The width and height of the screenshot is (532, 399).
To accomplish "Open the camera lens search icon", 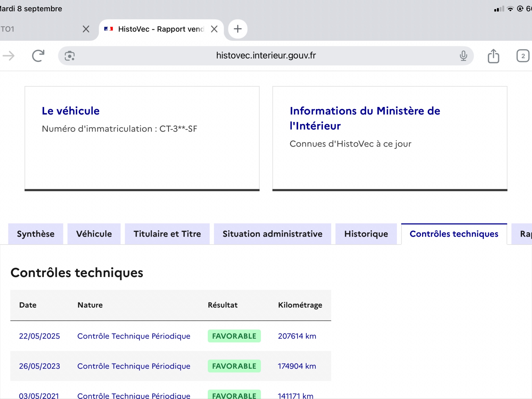I will pyautogui.click(x=70, y=56).
